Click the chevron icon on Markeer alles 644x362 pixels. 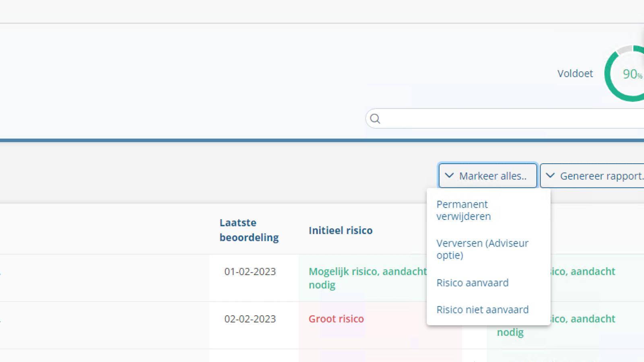coord(449,176)
